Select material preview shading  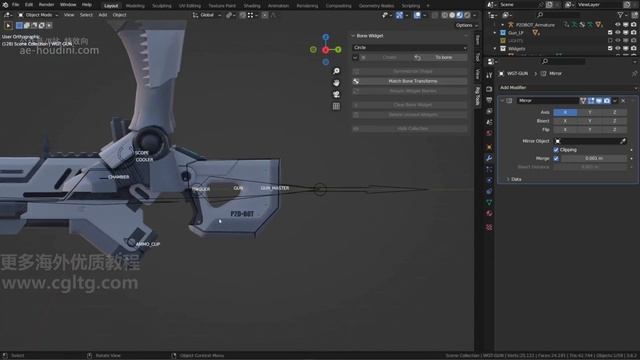tap(460, 15)
